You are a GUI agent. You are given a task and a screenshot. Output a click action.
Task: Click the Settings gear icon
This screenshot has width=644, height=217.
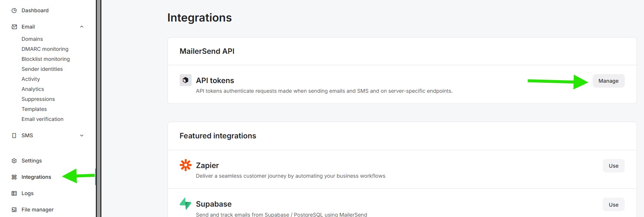(14, 161)
